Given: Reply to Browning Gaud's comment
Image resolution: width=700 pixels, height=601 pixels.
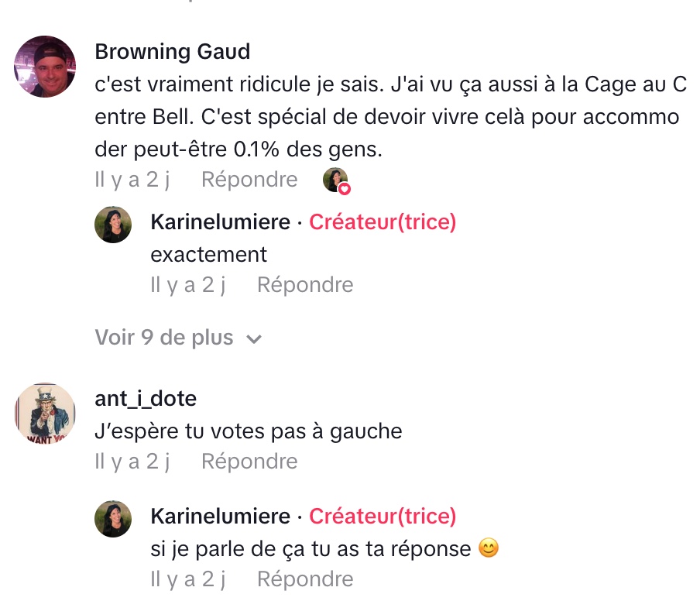Looking at the screenshot, I should (249, 180).
